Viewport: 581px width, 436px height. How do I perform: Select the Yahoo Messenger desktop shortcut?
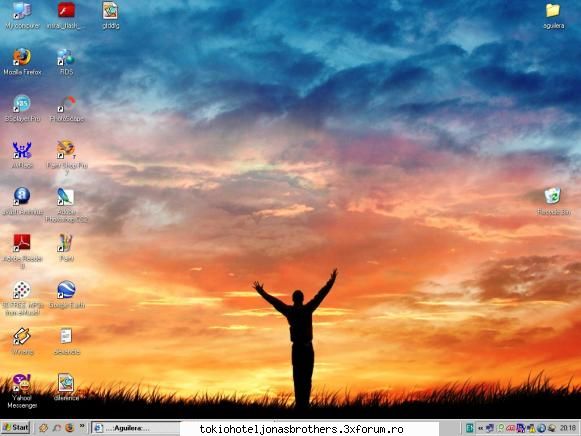point(22,391)
